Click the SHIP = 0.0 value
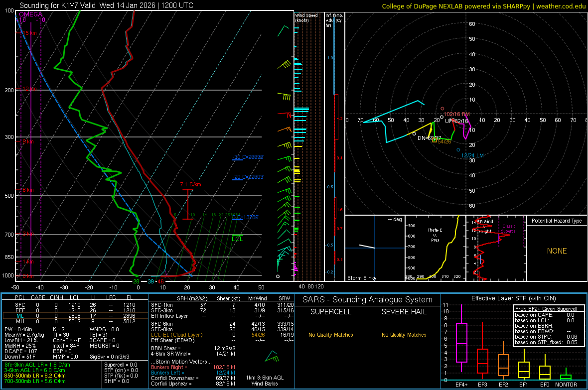Viewport: 588px width, 390px height. pos(117,381)
